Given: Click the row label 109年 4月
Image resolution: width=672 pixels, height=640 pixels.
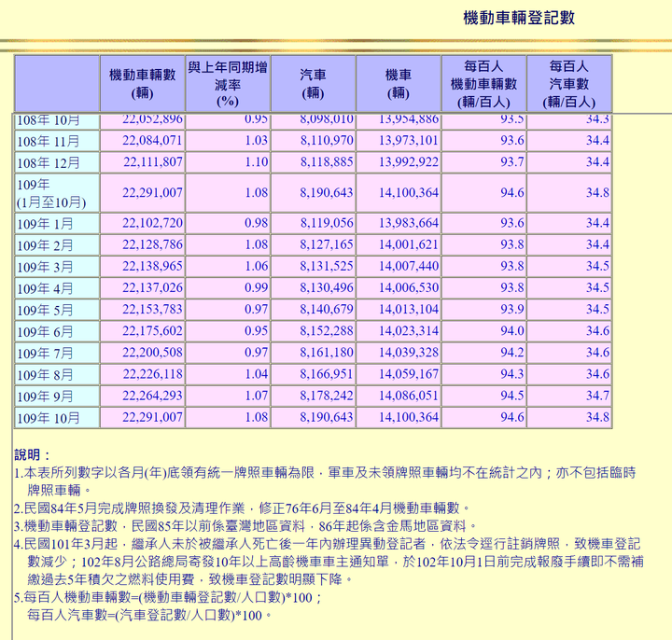Looking at the screenshot, I should [x=45, y=288].
